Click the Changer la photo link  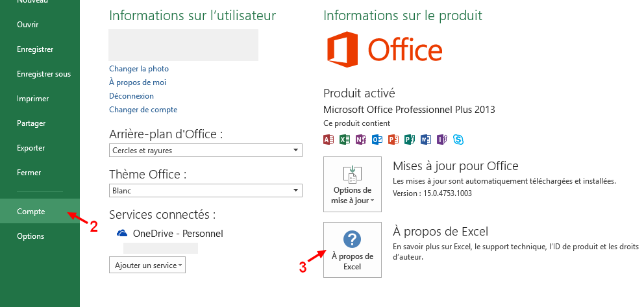click(x=139, y=69)
